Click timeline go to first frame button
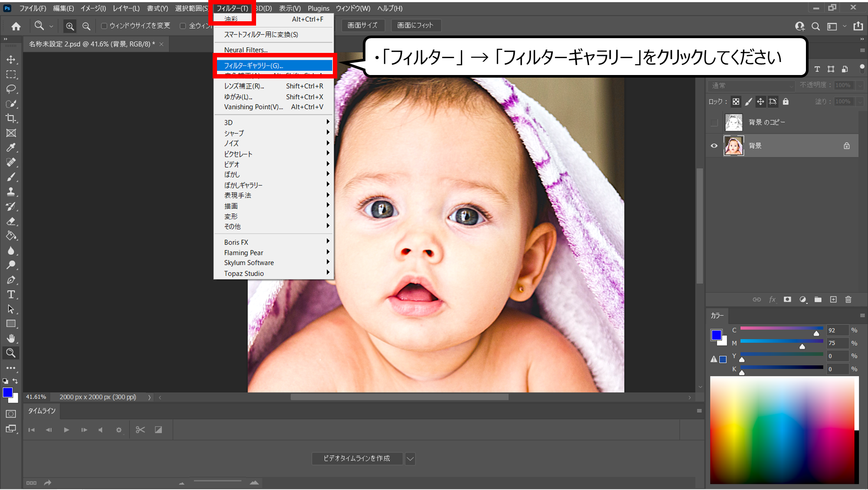The height and width of the screenshot is (490, 868). tap(31, 430)
